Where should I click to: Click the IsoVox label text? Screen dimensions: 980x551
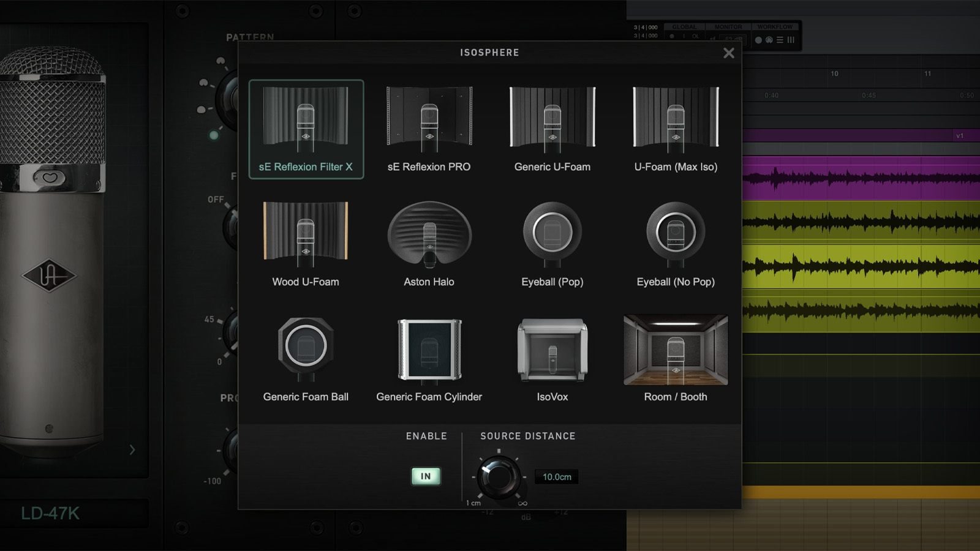click(552, 397)
